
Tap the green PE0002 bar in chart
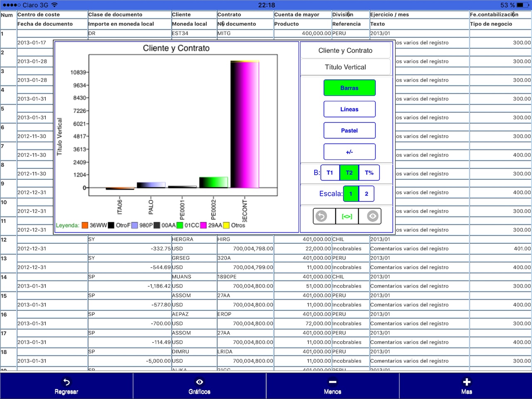[214, 182]
